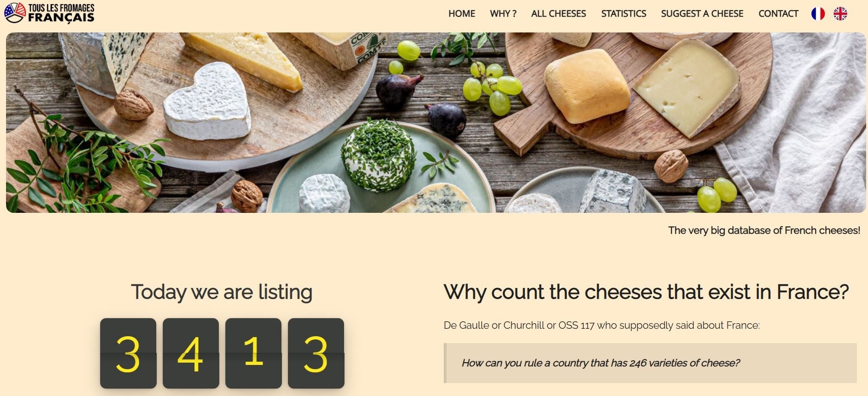
Task: Click the De Gaulle or Churchill sentence
Action: (x=602, y=326)
